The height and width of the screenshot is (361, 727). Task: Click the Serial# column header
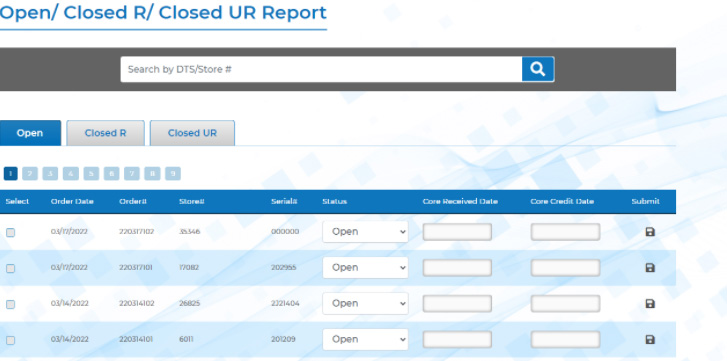click(284, 202)
